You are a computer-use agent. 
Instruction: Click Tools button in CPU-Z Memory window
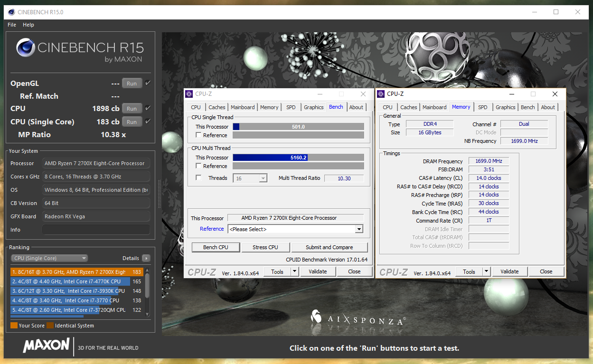[x=469, y=272]
